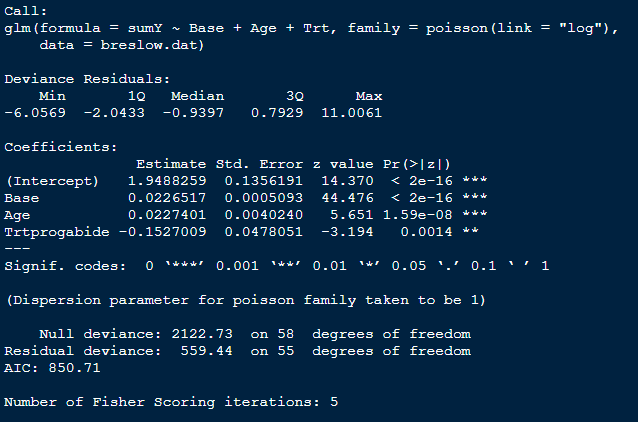Click the 'z value' column header
The height and width of the screenshot is (422, 638).
click(343, 164)
